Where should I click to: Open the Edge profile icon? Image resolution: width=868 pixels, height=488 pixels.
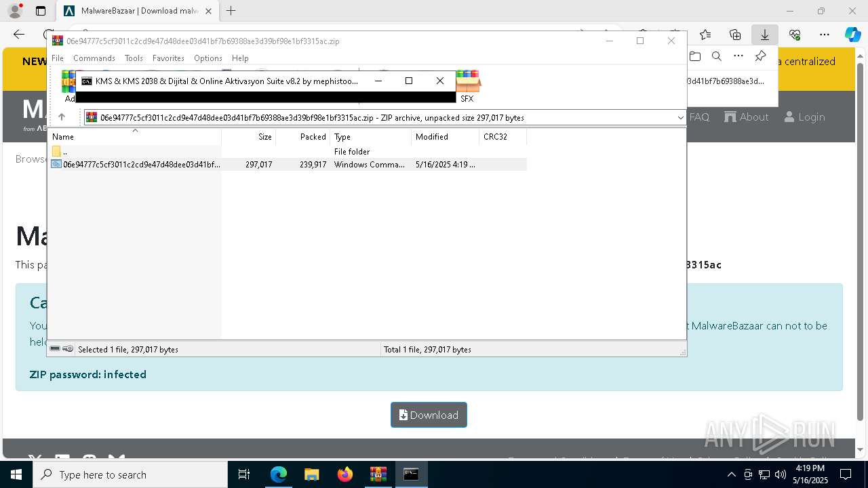[14, 11]
